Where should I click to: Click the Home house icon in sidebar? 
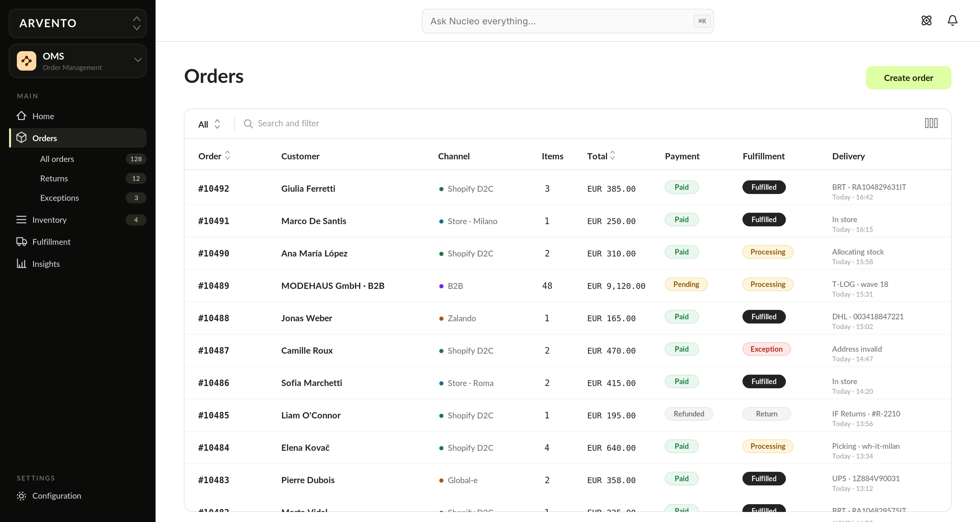pos(21,116)
